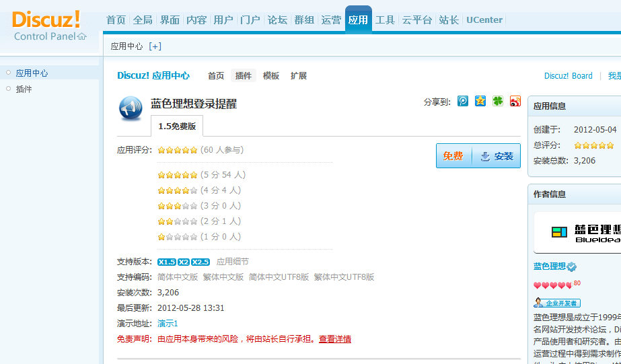This screenshot has width=621, height=364.
Task: Switch to app center 插件 tab
Action: click(x=244, y=75)
